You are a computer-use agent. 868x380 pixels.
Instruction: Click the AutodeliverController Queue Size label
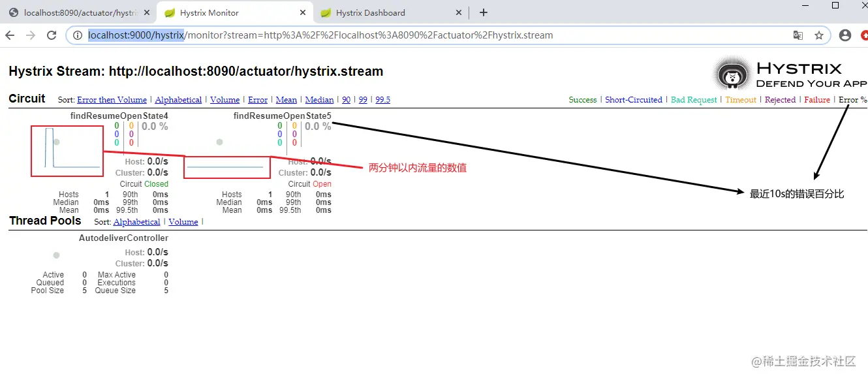117,291
